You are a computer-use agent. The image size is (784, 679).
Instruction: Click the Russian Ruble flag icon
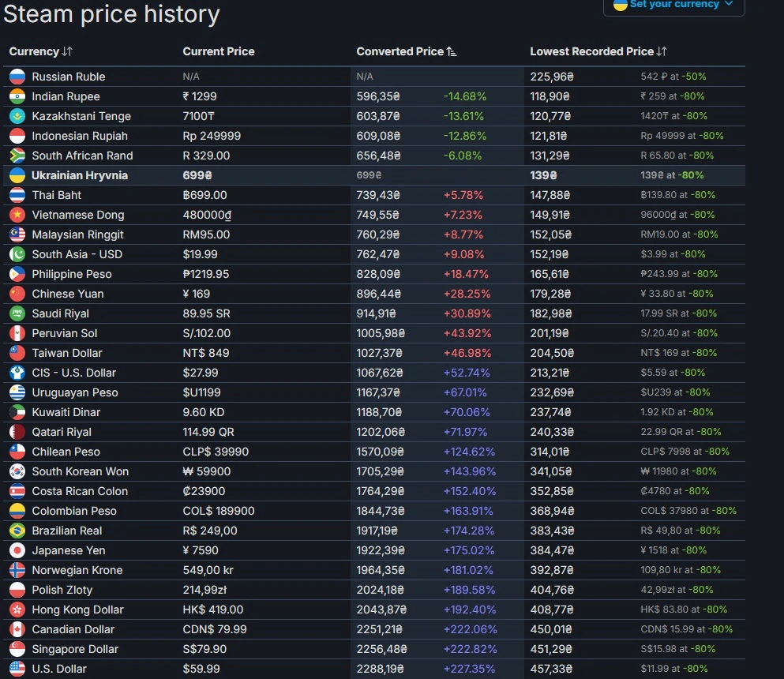17,77
